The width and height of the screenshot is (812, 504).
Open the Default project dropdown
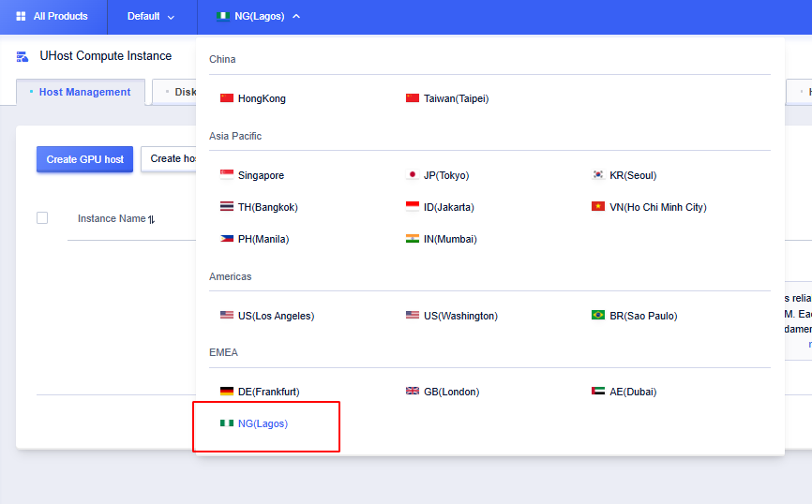coord(151,17)
